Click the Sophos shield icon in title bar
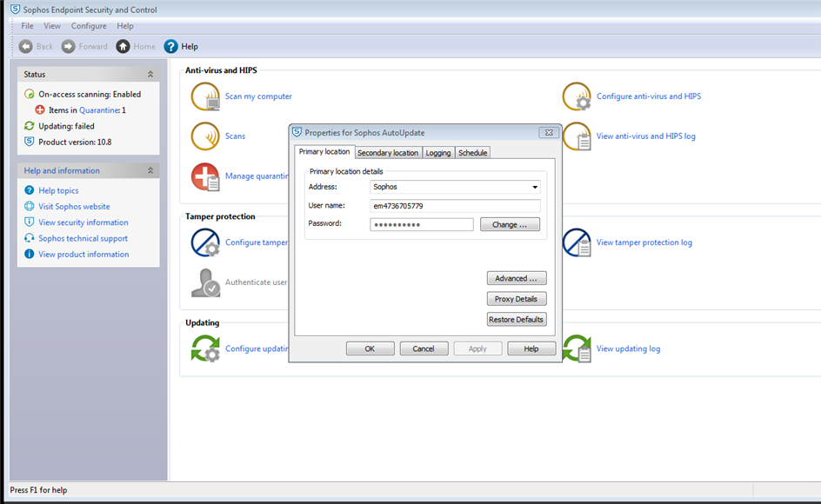This screenshot has height=504, width=821. tap(15, 10)
